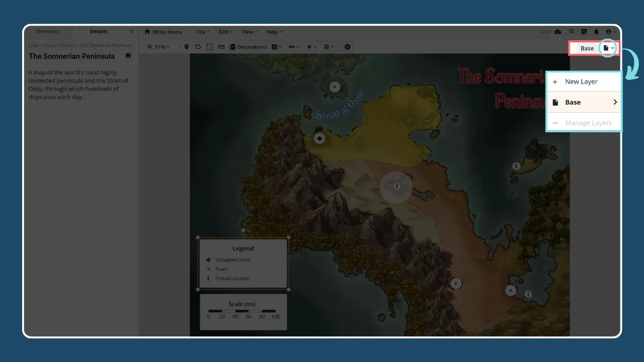Open the ruler measurement tool

pyautogui.click(x=221, y=47)
